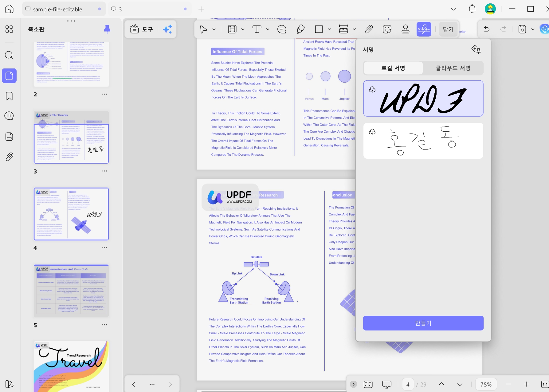Open the sticker tool
The width and height of the screenshot is (549, 392).
pyautogui.click(x=387, y=29)
